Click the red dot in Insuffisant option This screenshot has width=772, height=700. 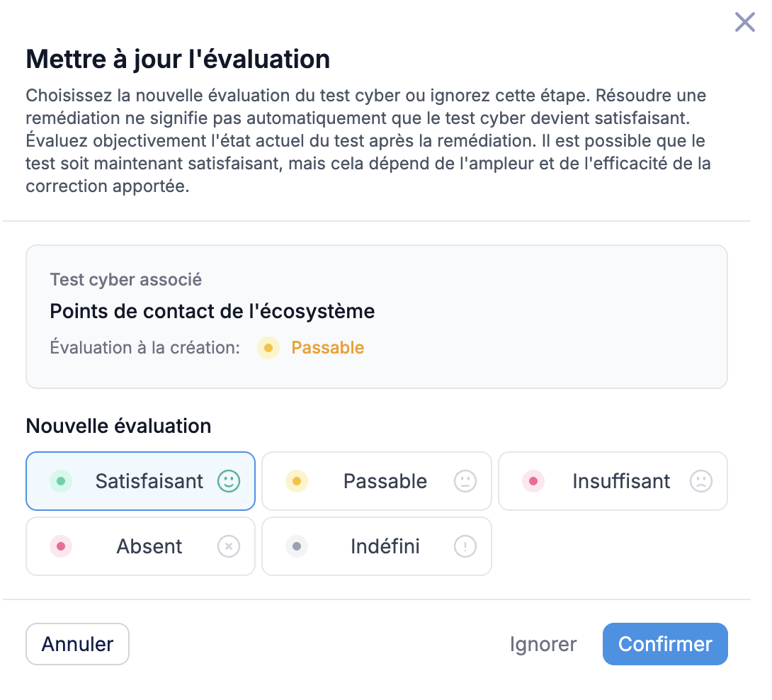click(533, 481)
